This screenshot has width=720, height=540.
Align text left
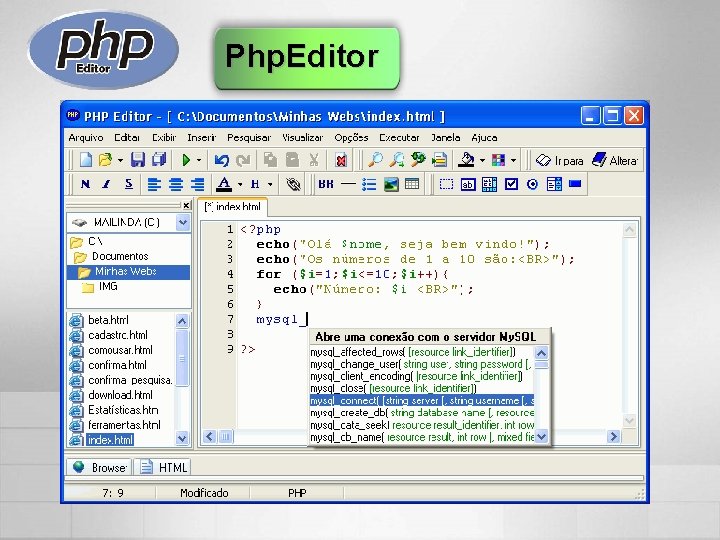pyautogui.click(x=154, y=184)
